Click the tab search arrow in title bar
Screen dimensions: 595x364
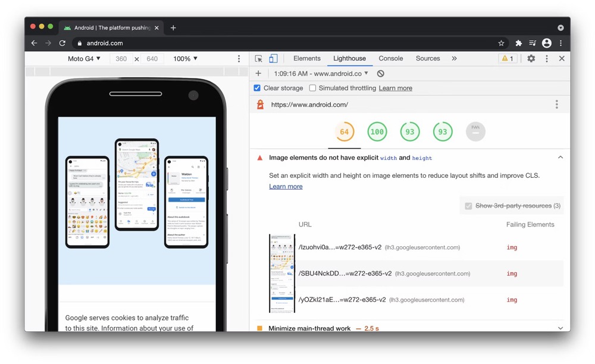coord(560,28)
